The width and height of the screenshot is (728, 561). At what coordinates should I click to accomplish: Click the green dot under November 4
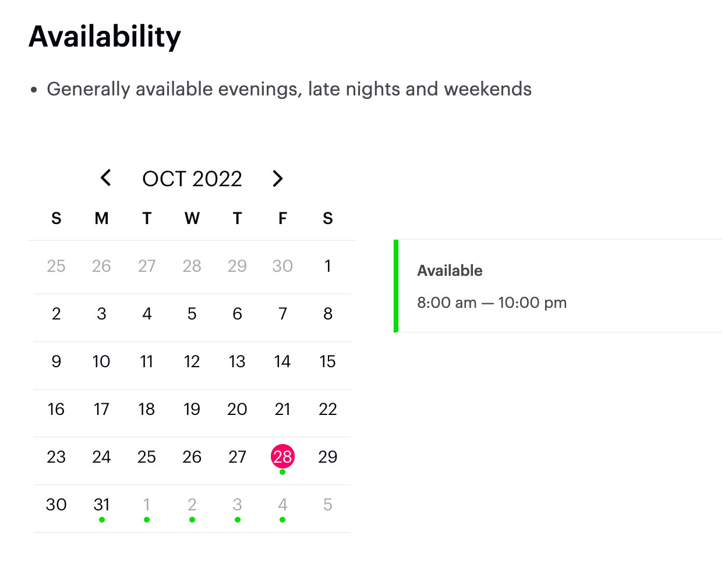[x=282, y=519]
